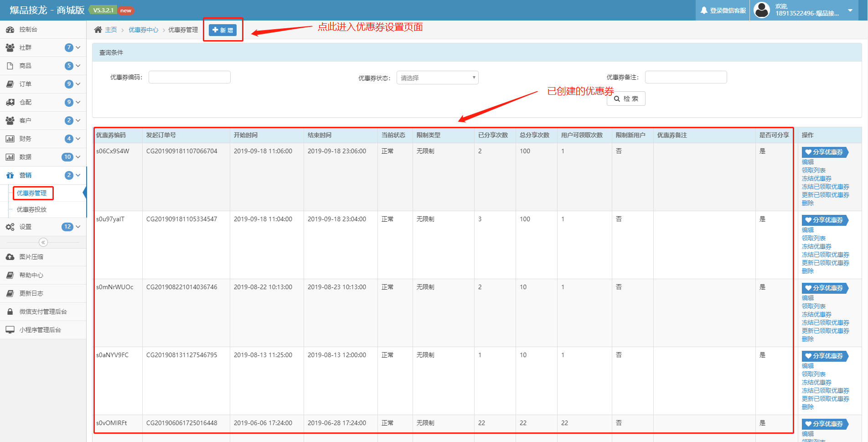Click the notification bell icon

[x=704, y=10]
